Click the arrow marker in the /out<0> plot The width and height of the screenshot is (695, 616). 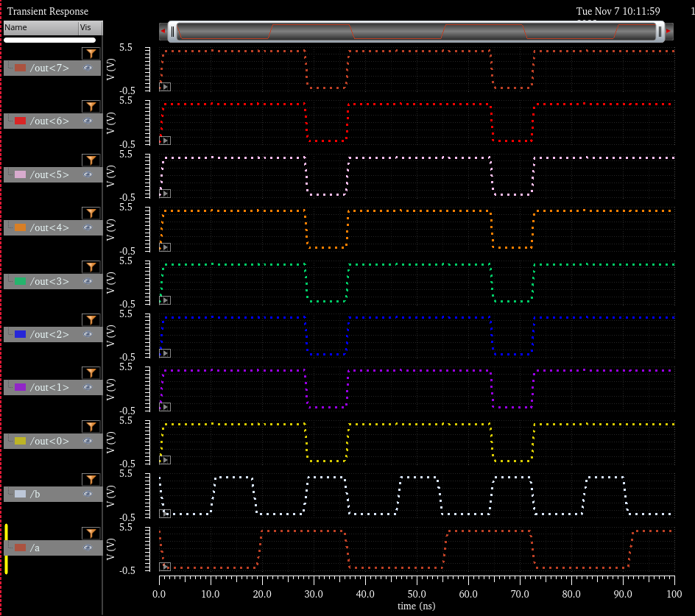click(165, 460)
